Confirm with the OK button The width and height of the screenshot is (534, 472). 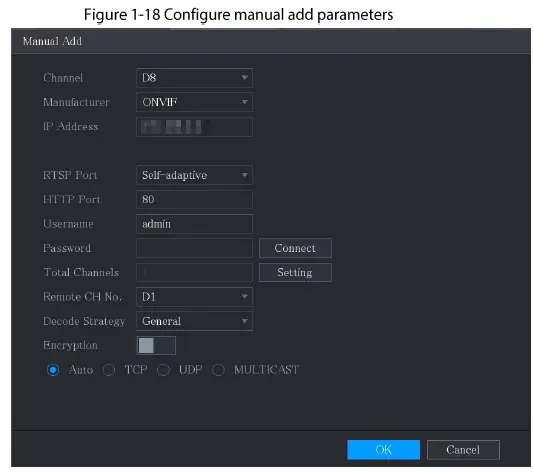383,450
